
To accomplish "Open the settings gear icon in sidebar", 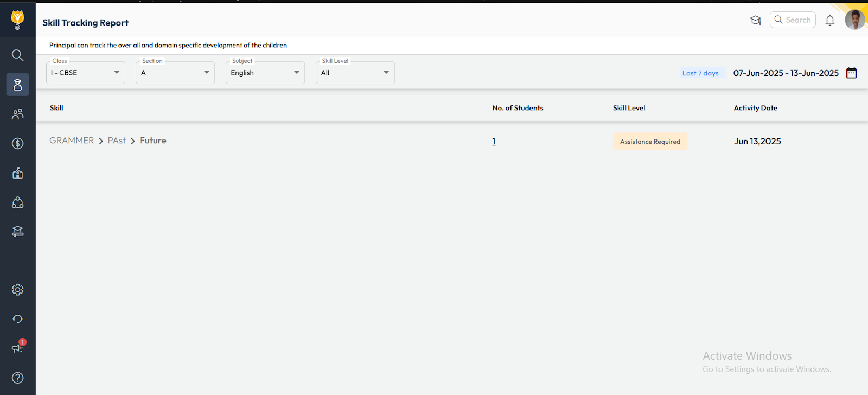I will (17, 290).
